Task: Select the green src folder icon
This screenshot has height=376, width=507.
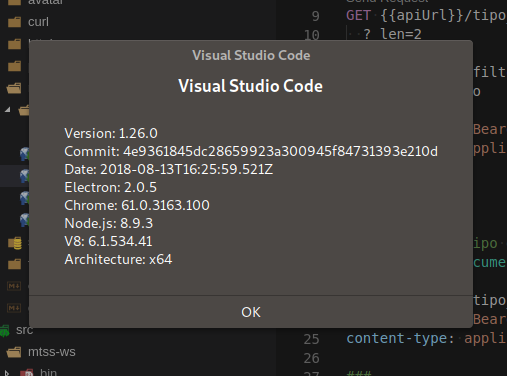Action: (x=5, y=331)
